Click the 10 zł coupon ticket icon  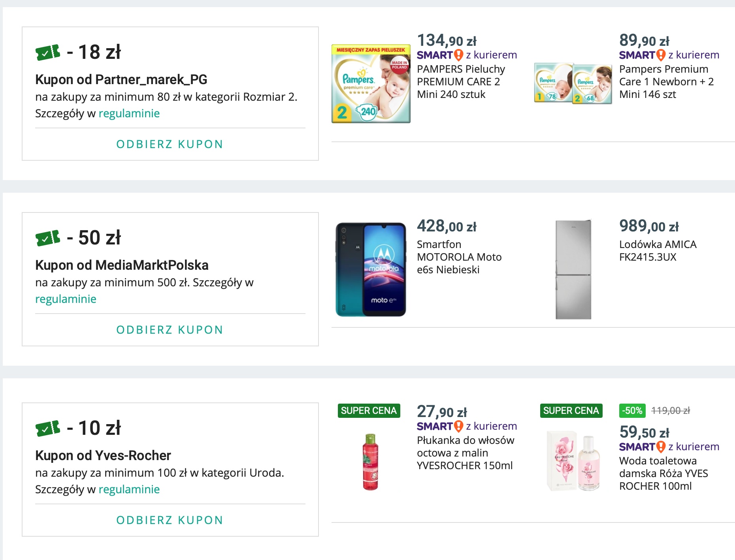coord(48,428)
